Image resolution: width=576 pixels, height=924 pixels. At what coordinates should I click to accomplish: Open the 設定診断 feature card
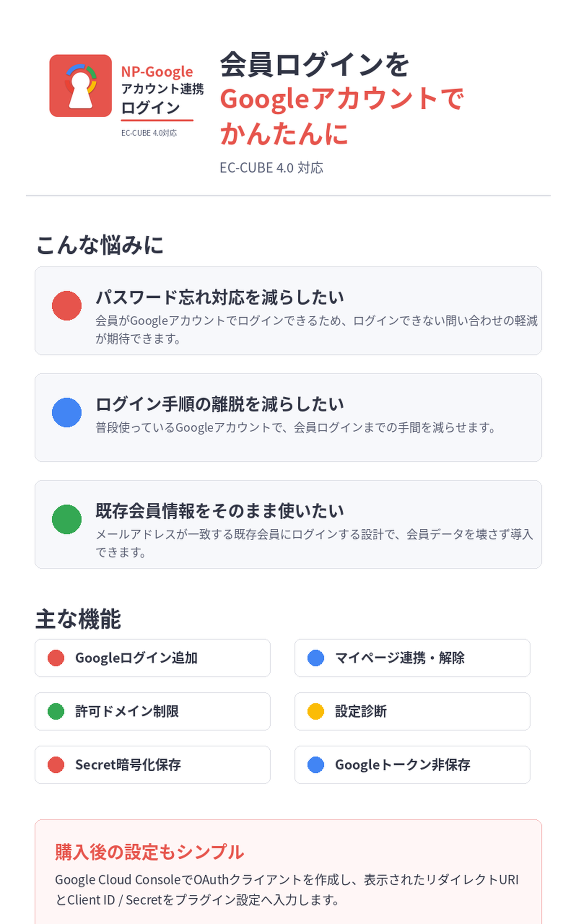pyautogui.click(x=413, y=711)
